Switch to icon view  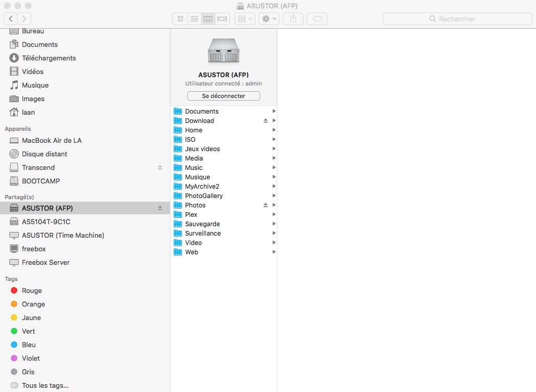(x=180, y=19)
